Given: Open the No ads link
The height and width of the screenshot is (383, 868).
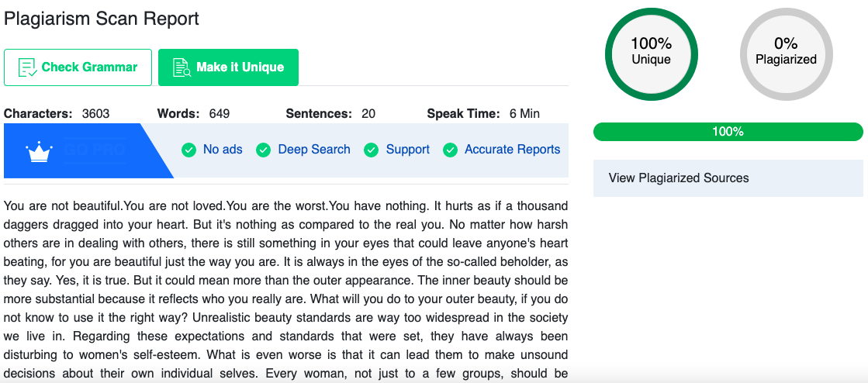Looking at the screenshot, I should tap(223, 150).
